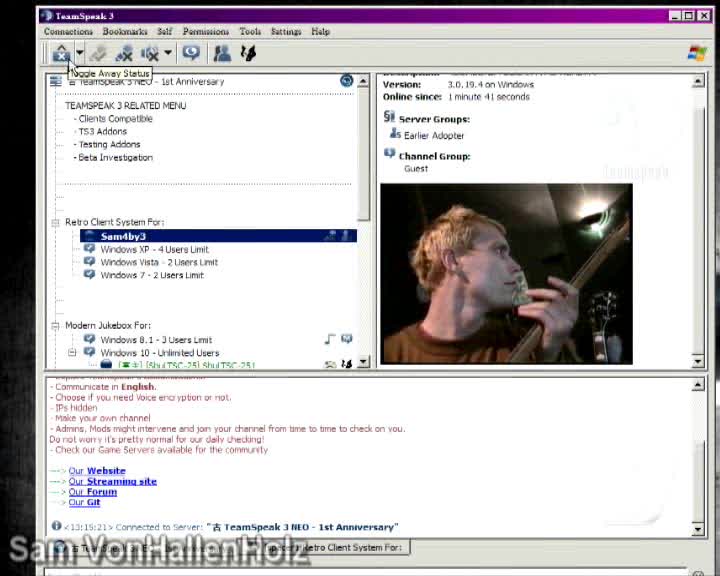Select Clients Compatible channel
The image size is (720, 576).
point(113,119)
